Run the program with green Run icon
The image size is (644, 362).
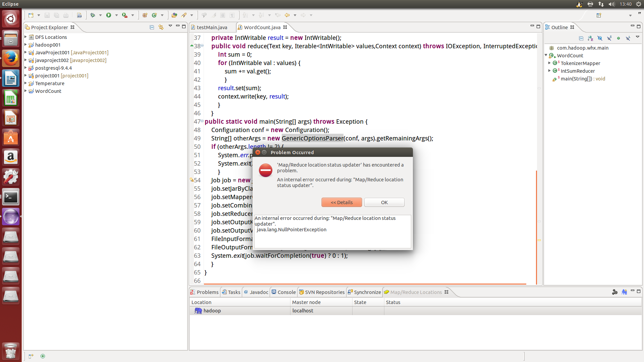(109, 15)
